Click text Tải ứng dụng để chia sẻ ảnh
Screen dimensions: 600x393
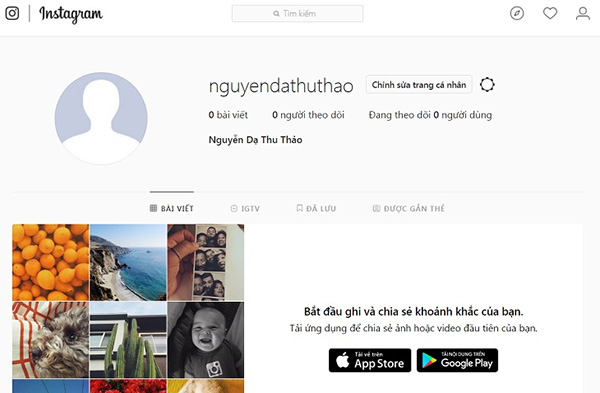(x=413, y=328)
